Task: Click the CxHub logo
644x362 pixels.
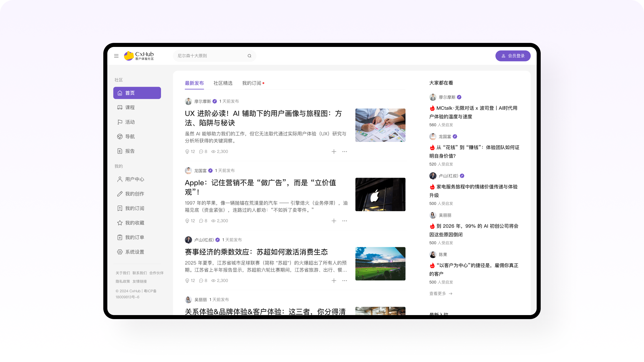Action: pyautogui.click(x=139, y=56)
